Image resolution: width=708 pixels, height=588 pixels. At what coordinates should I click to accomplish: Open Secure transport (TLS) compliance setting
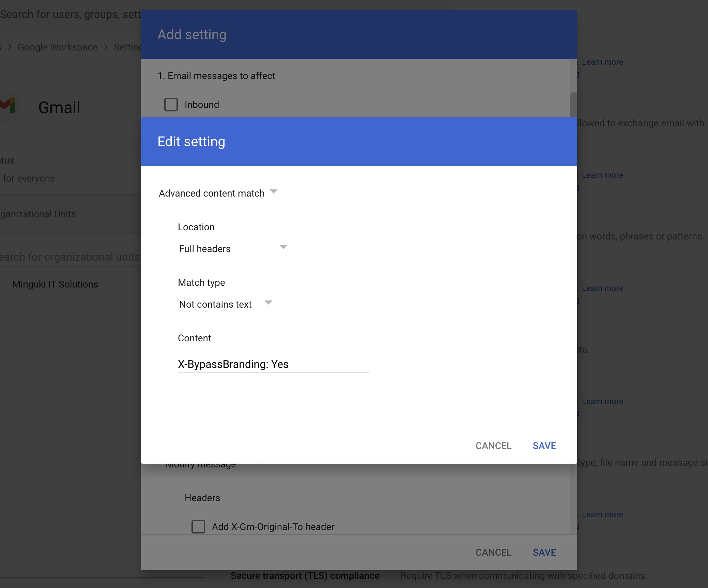point(305,575)
